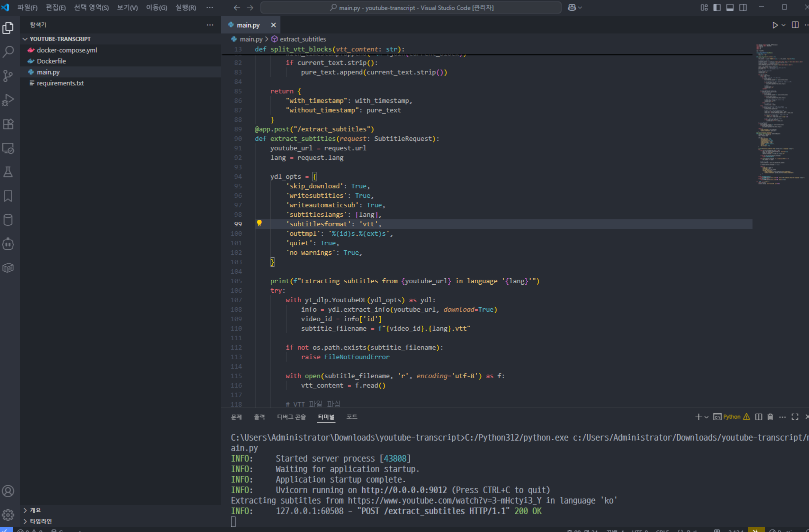Viewport: 809px width, 532px height.
Task: Toggle the secondary side bar layout
Action: coord(743,7)
